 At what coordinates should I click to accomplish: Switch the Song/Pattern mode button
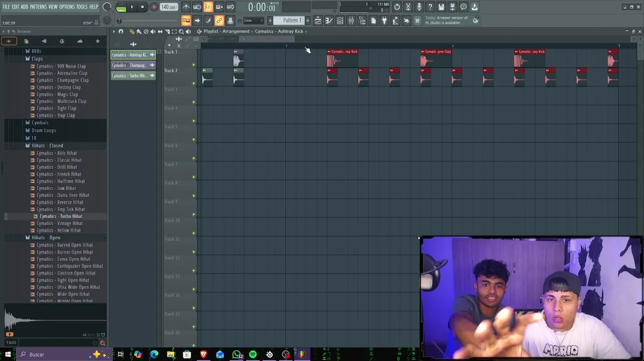click(121, 8)
